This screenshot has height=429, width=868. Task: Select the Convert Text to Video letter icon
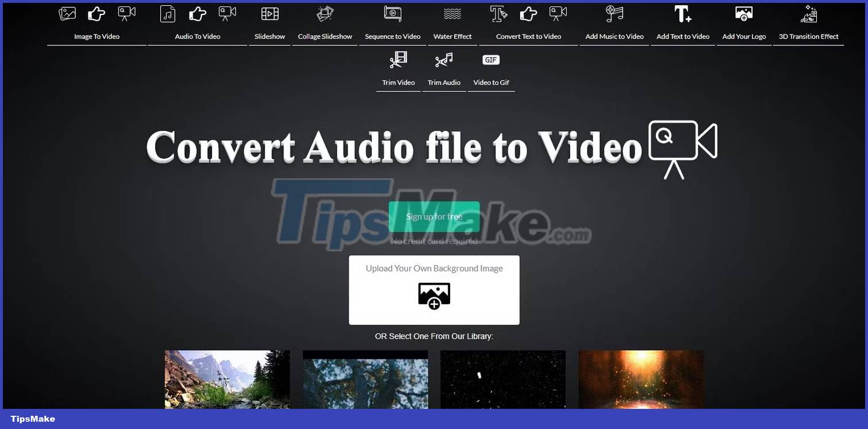coord(498,13)
